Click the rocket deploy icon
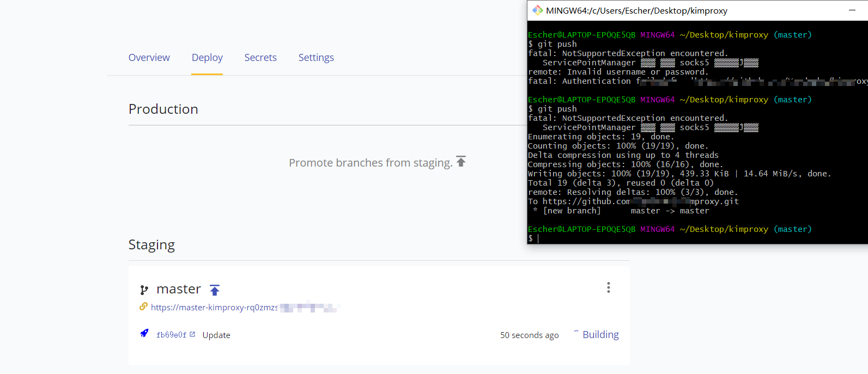Screen dimensions: 868x374 [x=144, y=333]
